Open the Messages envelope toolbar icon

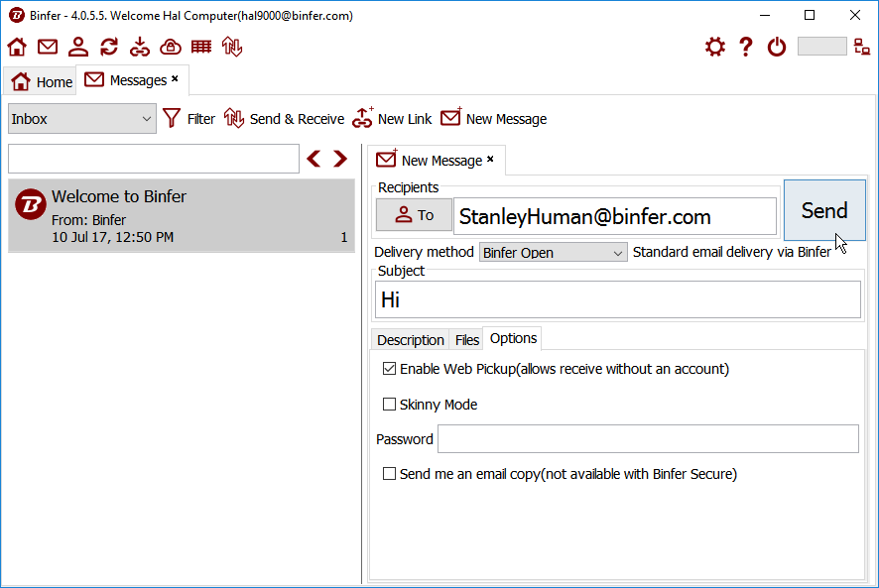click(48, 47)
